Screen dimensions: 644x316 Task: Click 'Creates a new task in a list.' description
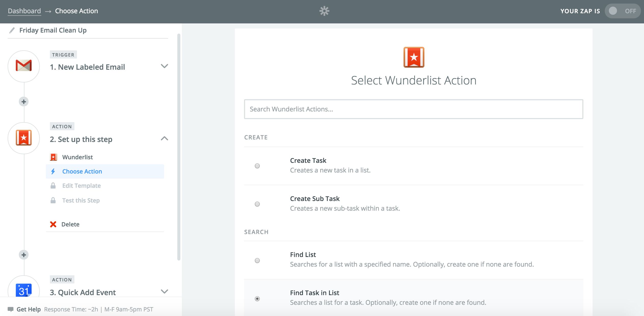point(330,170)
